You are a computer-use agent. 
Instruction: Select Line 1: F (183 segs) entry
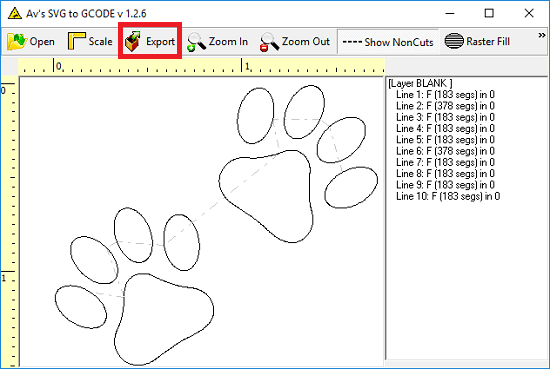pos(445,95)
